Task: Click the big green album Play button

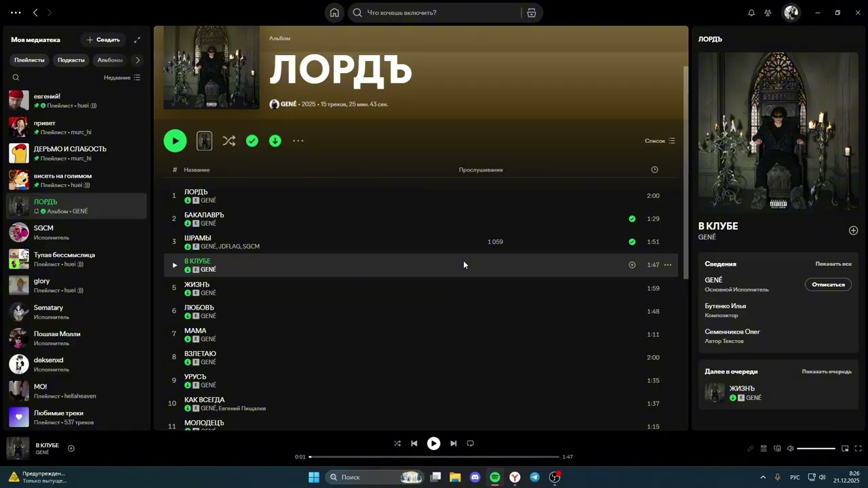Action: 175,141
